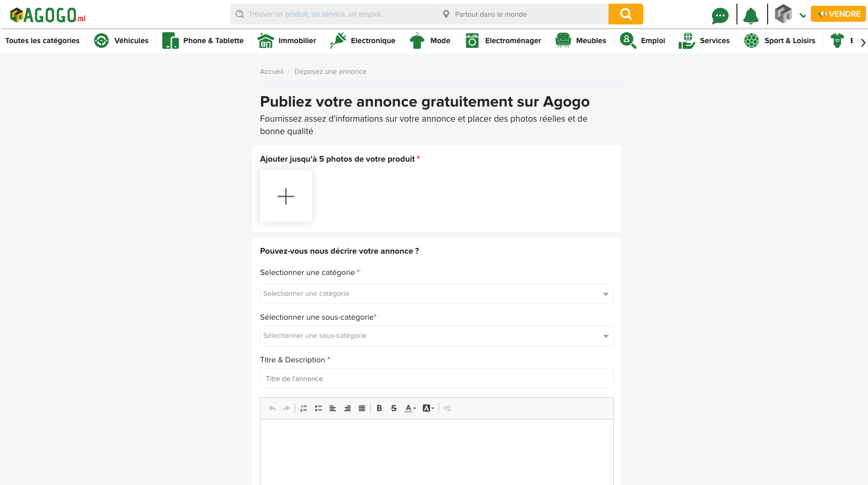Insert a bulleted list
868x485 pixels.
point(318,409)
